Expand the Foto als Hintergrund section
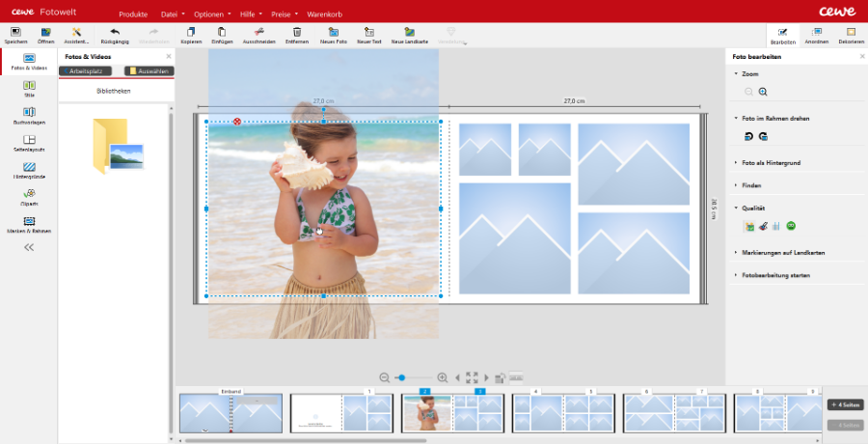This screenshot has height=444, width=868. 772,163
